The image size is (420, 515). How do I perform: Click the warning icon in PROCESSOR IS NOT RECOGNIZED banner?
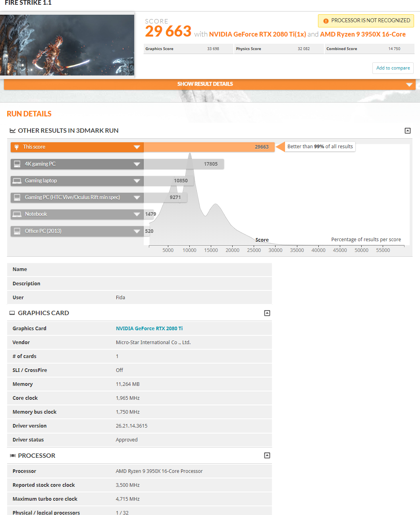pos(326,21)
